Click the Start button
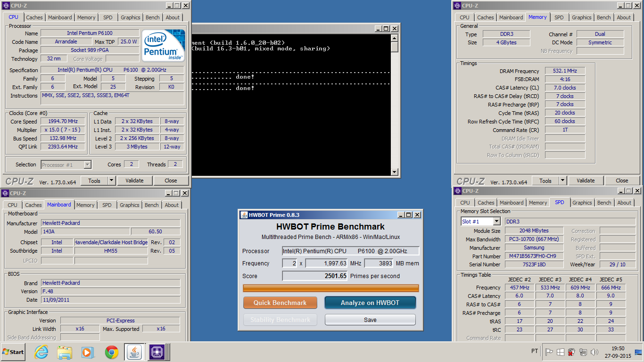 click(13, 352)
